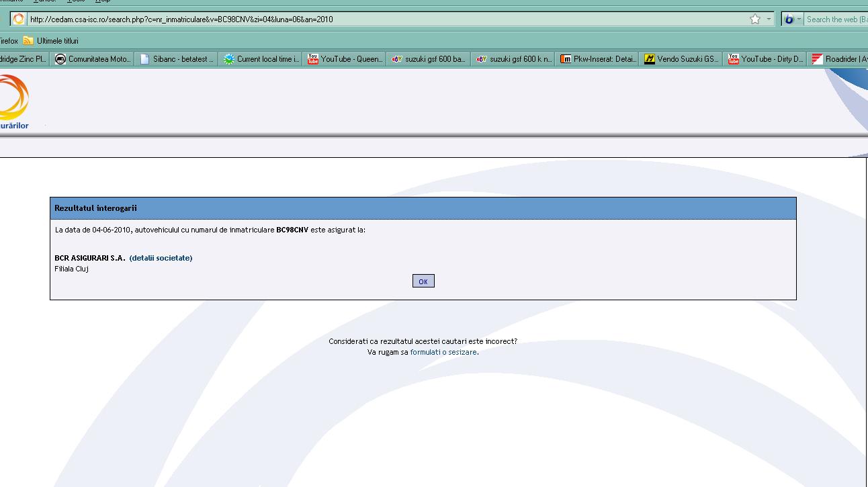This screenshot has height=487, width=868.
Task: Open the detalii societate link
Action: coord(161,258)
